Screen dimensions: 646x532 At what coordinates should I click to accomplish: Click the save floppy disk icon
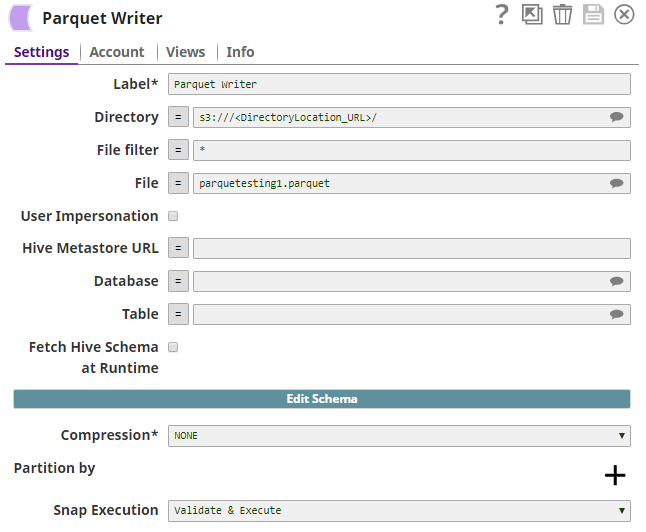(x=593, y=14)
